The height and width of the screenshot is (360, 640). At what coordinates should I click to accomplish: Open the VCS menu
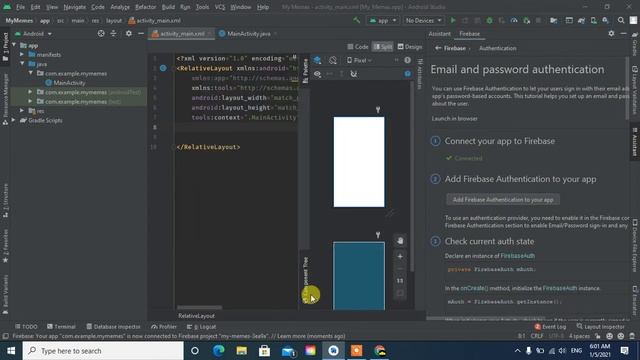tap(220, 7)
